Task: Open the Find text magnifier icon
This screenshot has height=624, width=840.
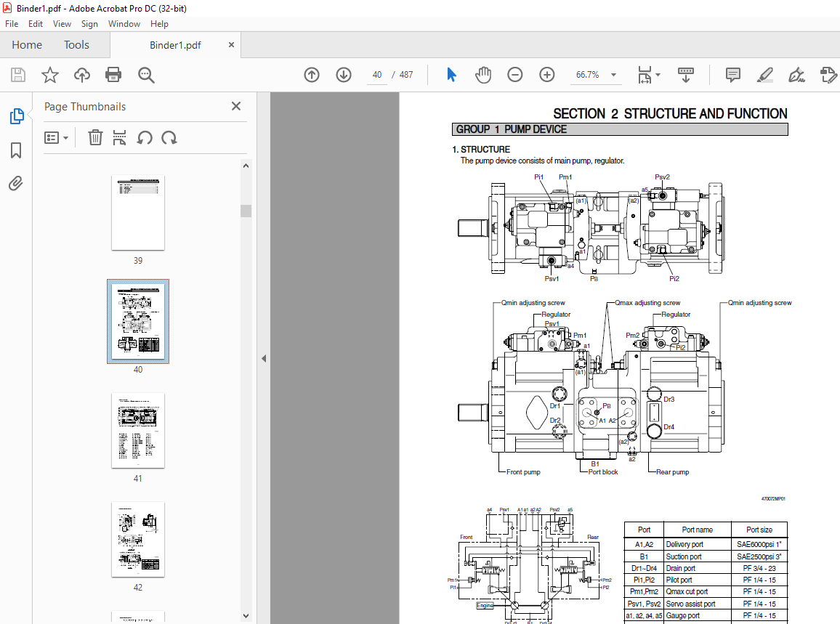Action: 146,75
